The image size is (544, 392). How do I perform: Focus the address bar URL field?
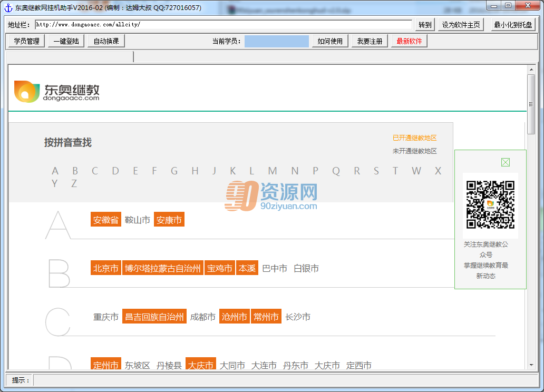pos(224,25)
